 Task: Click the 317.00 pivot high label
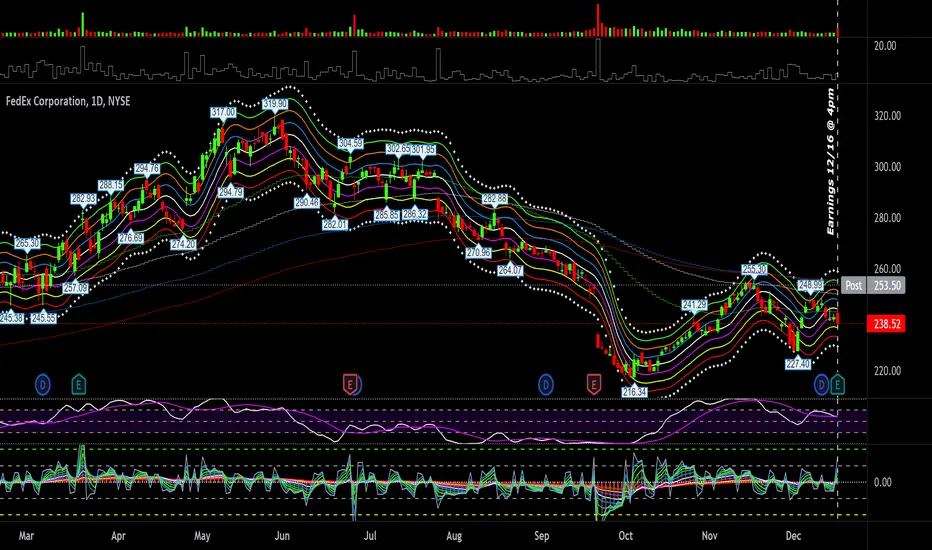[223, 112]
